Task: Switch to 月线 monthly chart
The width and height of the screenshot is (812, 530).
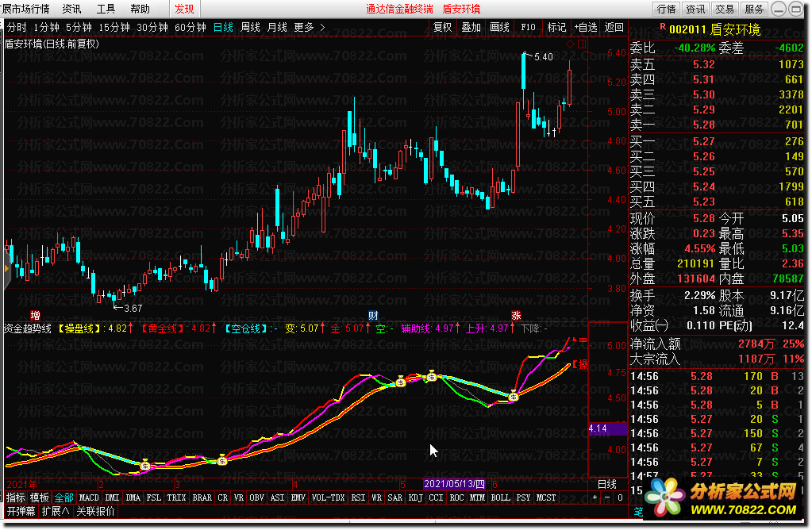Action: [277, 28]
